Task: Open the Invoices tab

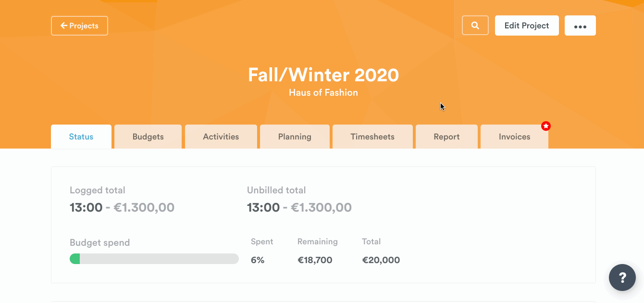Action: (x=514, y=137)
